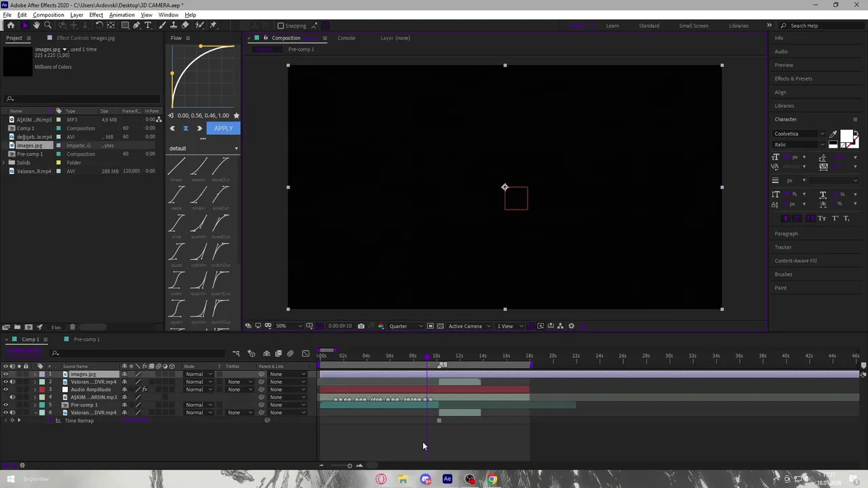Select the Eraser tool
Screen dimensions: 868x488
[x=185, y=26]
